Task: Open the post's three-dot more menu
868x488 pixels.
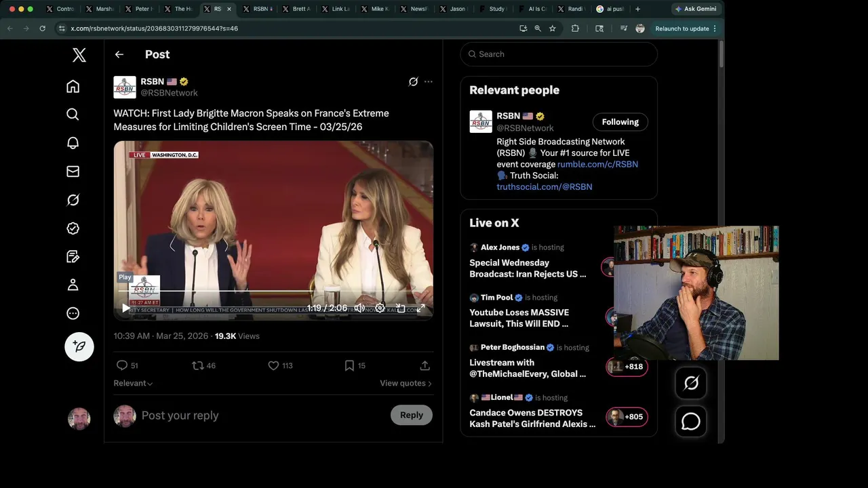Action: point(429,82)
